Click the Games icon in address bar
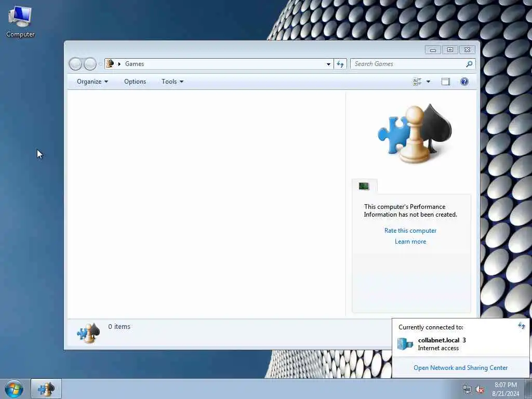Image resolution: width=532 pixels, height=399 pixels. pyautogui.click(x=110, y=63)
